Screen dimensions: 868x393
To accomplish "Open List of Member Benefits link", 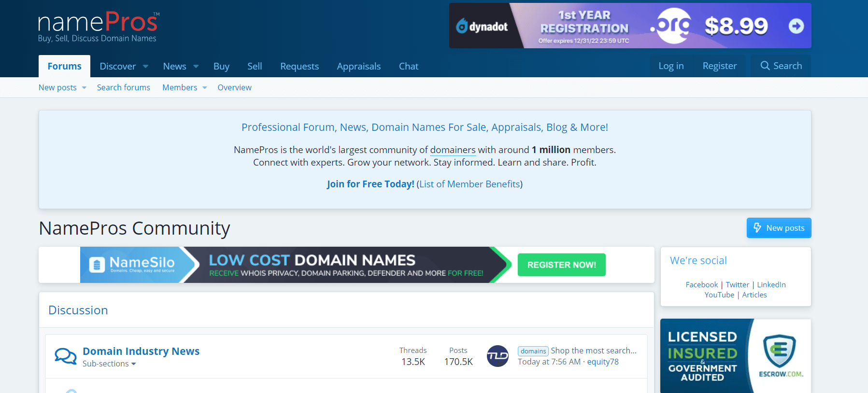I will coord(470,184).
